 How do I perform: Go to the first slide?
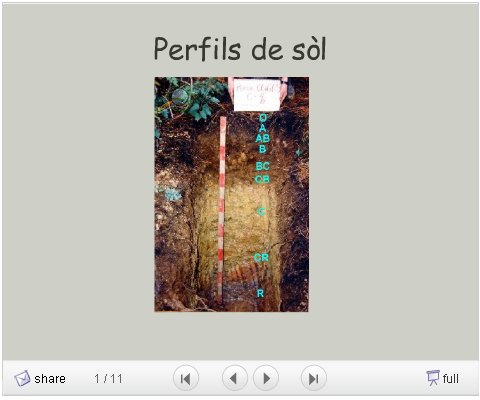[x=186, y=379]
